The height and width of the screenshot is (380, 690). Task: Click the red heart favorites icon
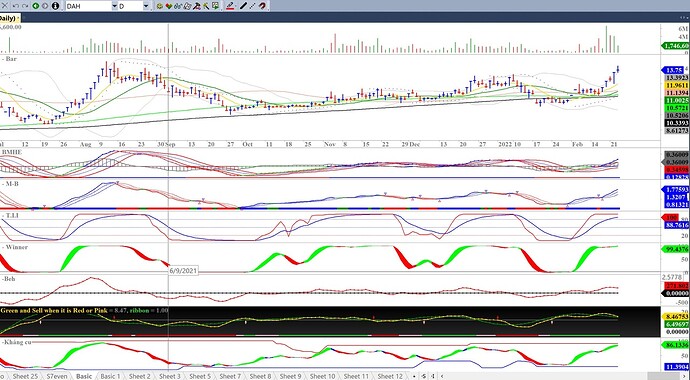tap(169, 6)
